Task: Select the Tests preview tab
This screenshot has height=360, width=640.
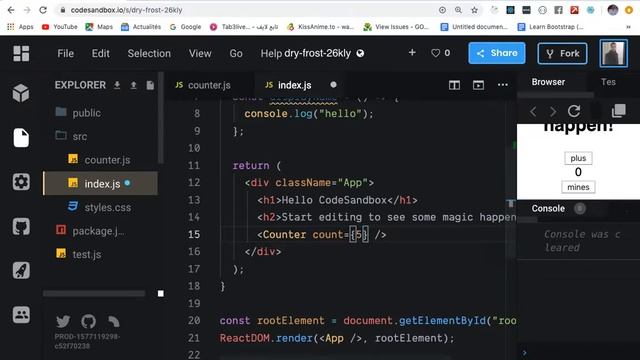Action: [608, 82]
